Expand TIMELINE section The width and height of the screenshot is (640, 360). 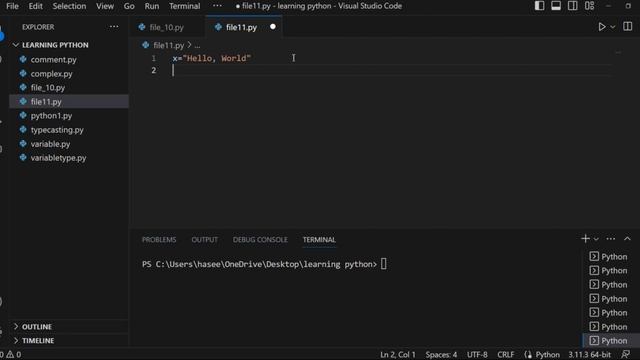click(x=38, y=341)
